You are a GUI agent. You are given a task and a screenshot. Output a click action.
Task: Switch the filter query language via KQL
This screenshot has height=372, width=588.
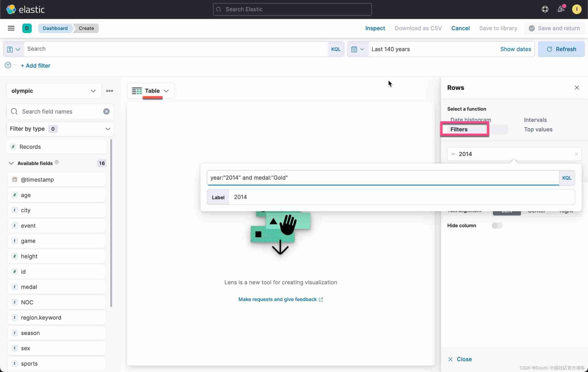[x=566, y=178]
